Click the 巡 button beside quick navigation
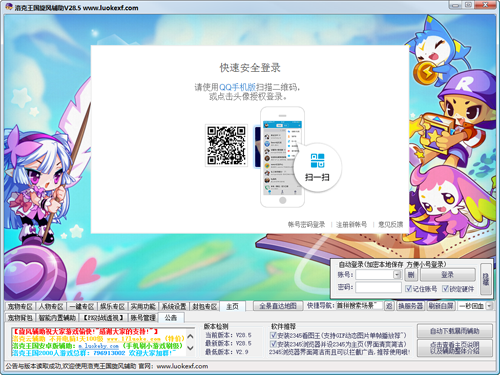The width and height of the screenshot is (500, 375). pos(389,306)
